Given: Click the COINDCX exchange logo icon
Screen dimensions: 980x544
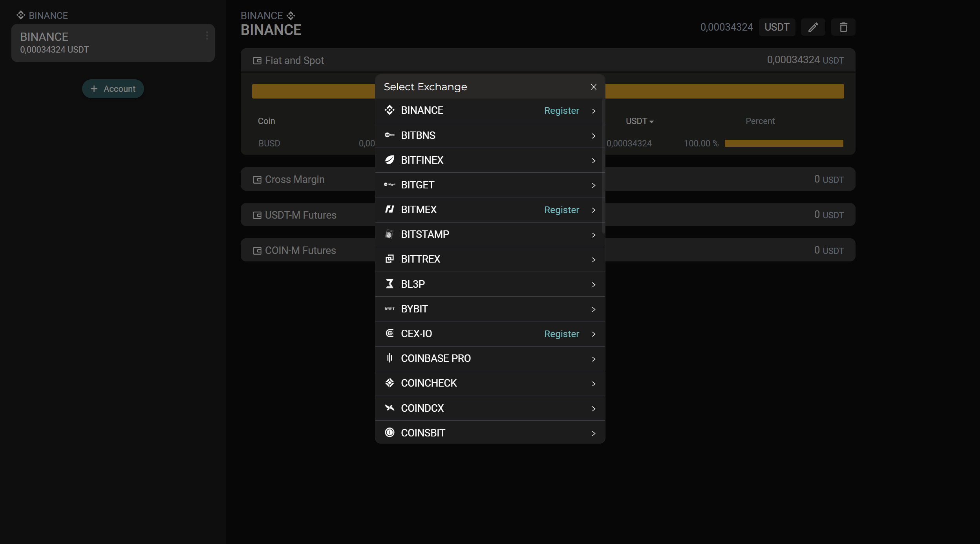Looking at the screenshot, I should pos(389,408).
